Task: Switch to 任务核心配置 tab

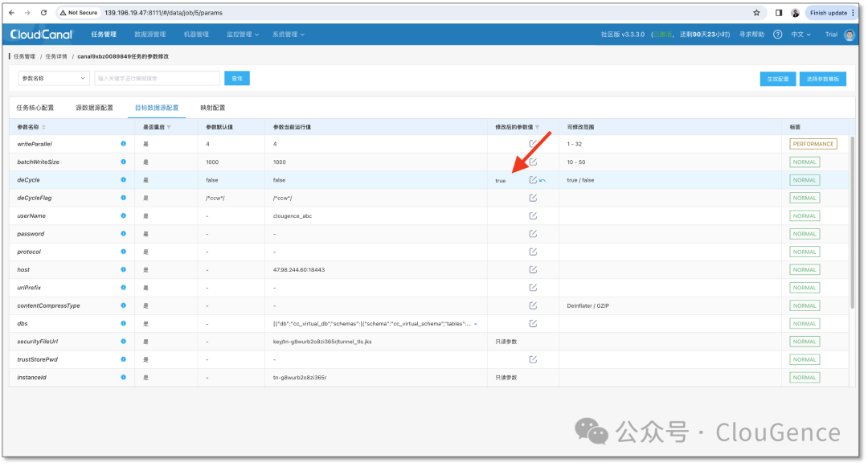Action: tap(35, 108)
